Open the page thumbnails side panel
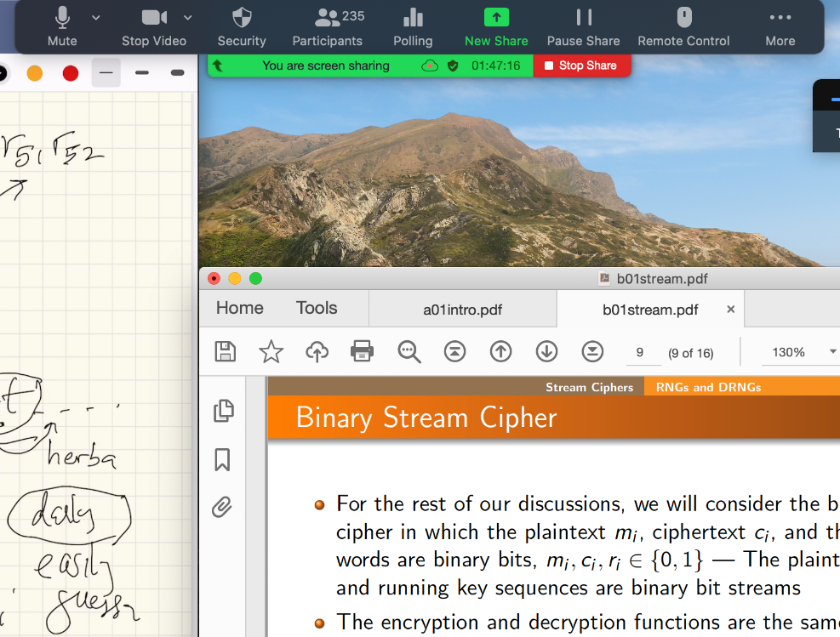 pos(223,411)
